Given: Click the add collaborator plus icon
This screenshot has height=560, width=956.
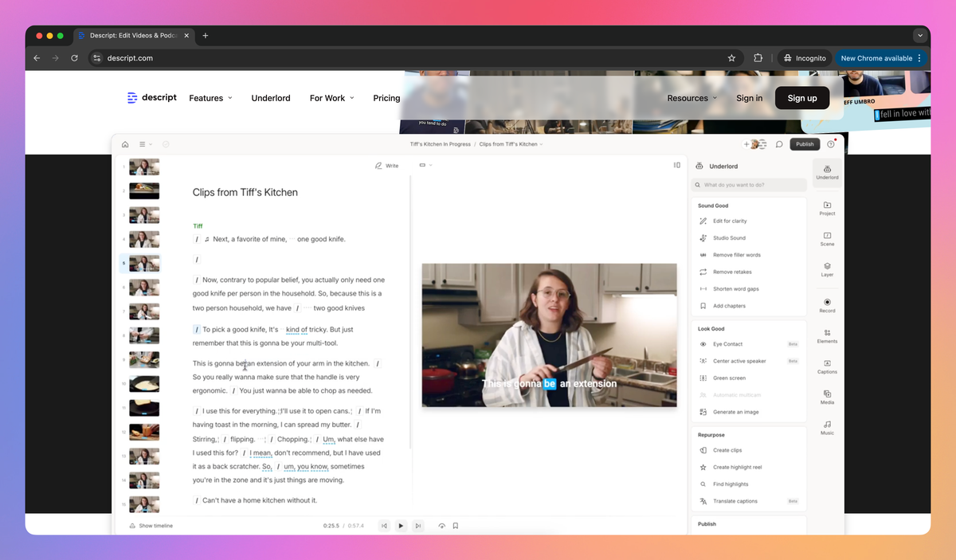Looking at the screenshot, I should coord(746,144).
